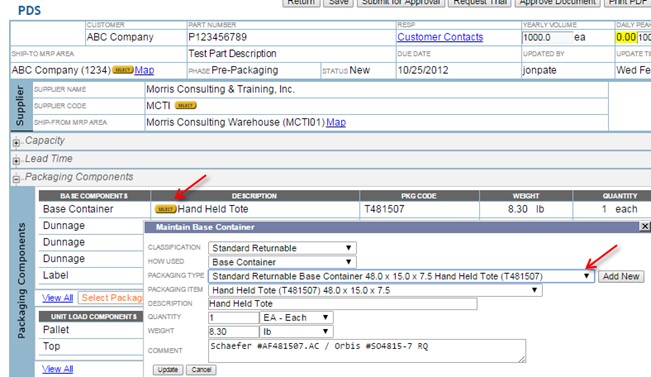Click the Weight input field 8.30

[x=233, y=332]
